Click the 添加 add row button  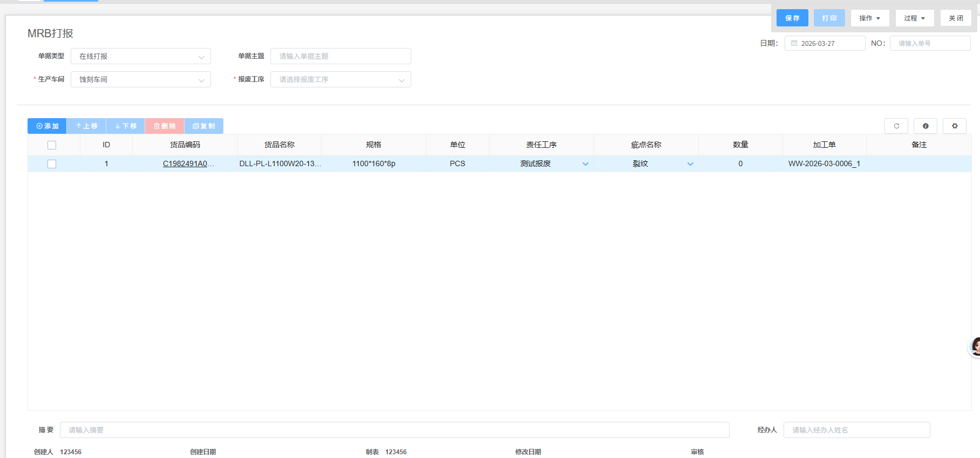click(47, 126)
